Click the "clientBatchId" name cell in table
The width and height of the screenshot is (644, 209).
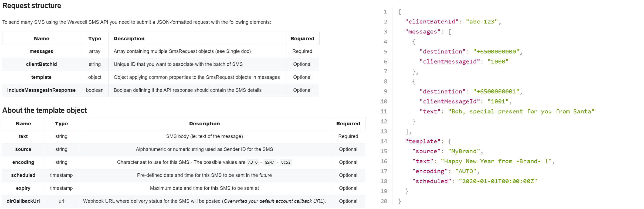point(41,64)
